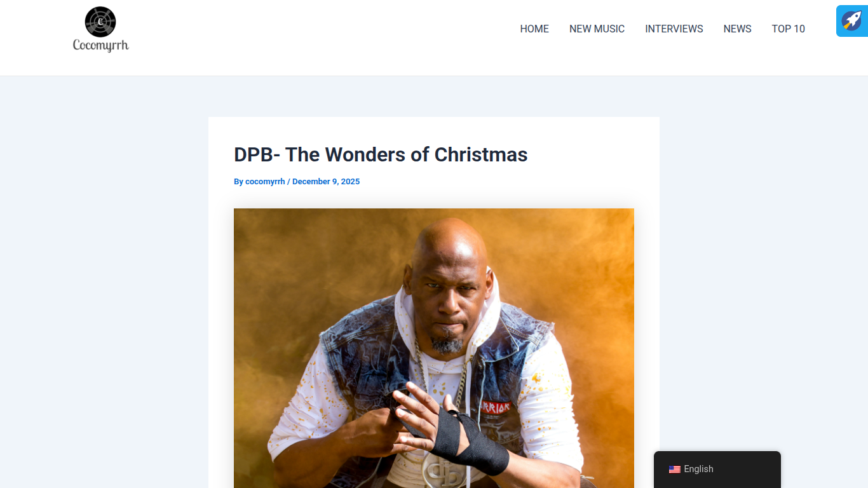Expand the English language selector
The width and height of the screenshot is (868, 488).
click(x=717, y=470)
